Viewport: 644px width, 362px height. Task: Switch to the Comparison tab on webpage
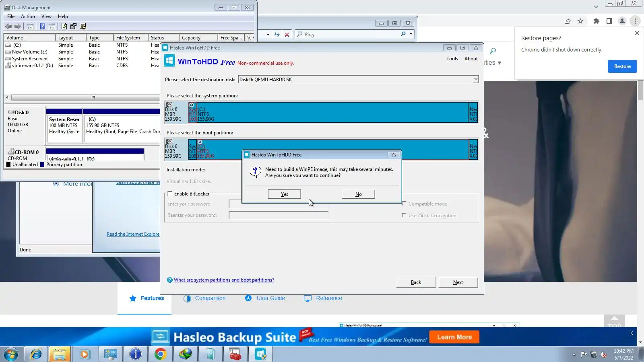(204, 298)
